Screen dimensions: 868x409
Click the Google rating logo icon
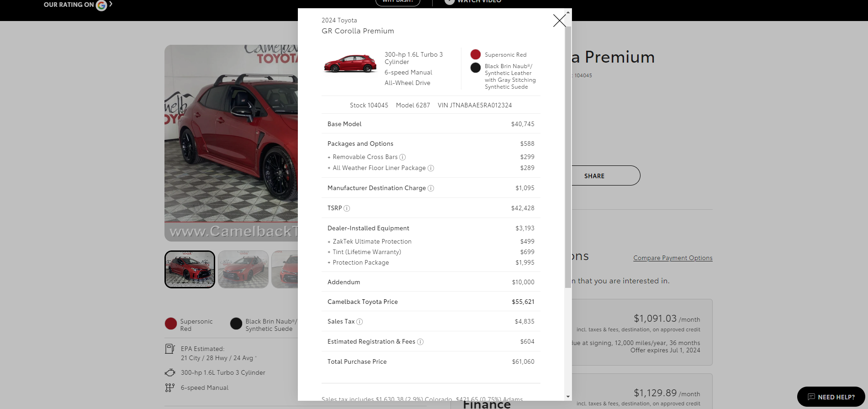point(101,5)
